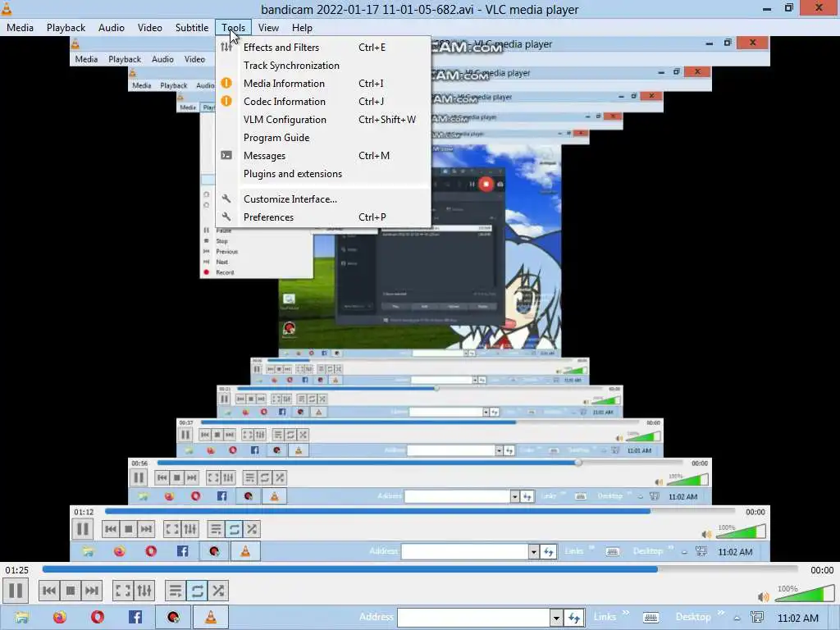The image size is (840, 630).
Task: Open Media Information
Action: [x=323, y=84]
